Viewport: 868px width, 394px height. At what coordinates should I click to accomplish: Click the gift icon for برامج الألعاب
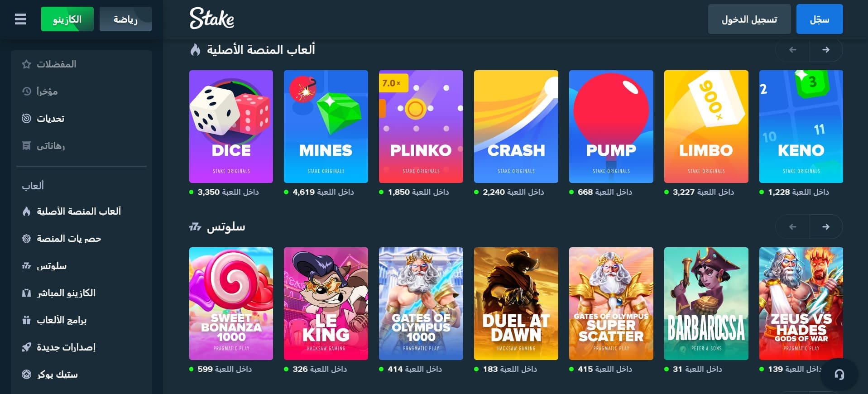[26, 320]
